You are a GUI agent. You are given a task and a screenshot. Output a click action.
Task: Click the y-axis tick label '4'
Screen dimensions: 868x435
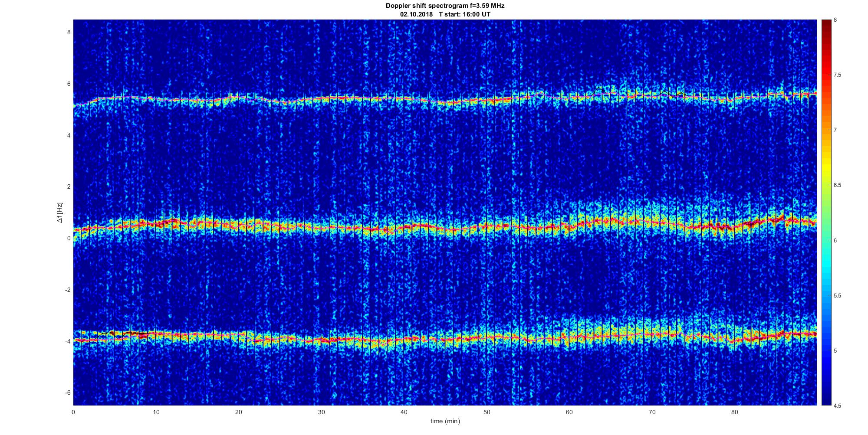(69, 135)
